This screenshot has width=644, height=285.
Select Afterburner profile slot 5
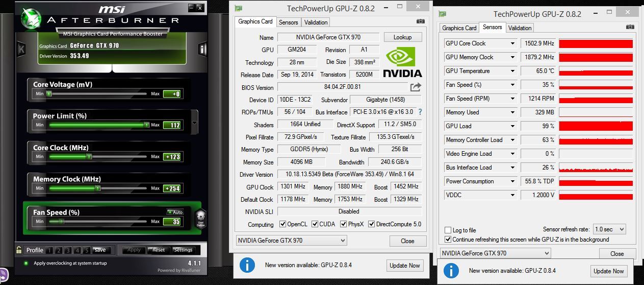tap(87, 250)
